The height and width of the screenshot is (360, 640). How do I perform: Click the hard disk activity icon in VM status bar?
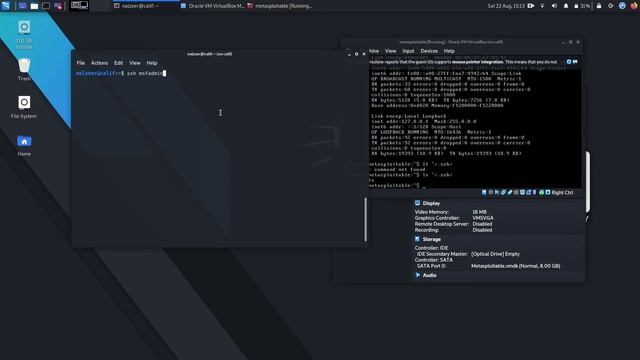click(x=484, y=192)
